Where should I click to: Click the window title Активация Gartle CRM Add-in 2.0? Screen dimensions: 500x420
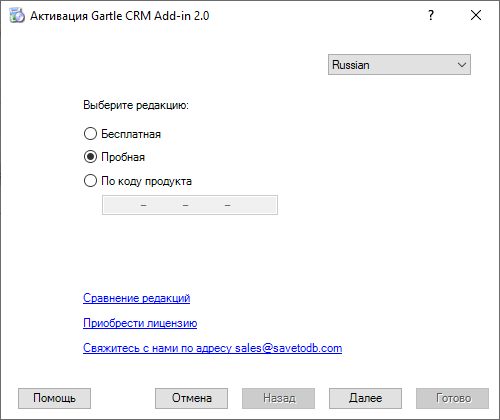click(x=120, y=16)
